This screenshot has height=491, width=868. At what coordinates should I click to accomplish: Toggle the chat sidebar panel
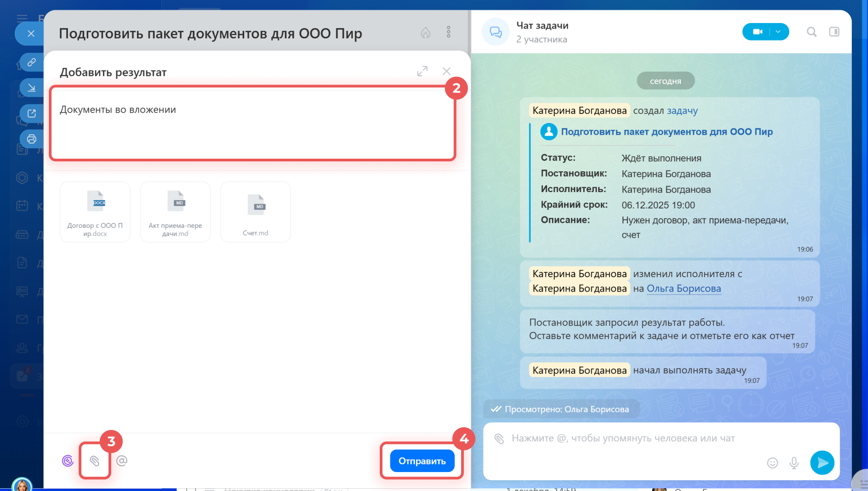834,32
